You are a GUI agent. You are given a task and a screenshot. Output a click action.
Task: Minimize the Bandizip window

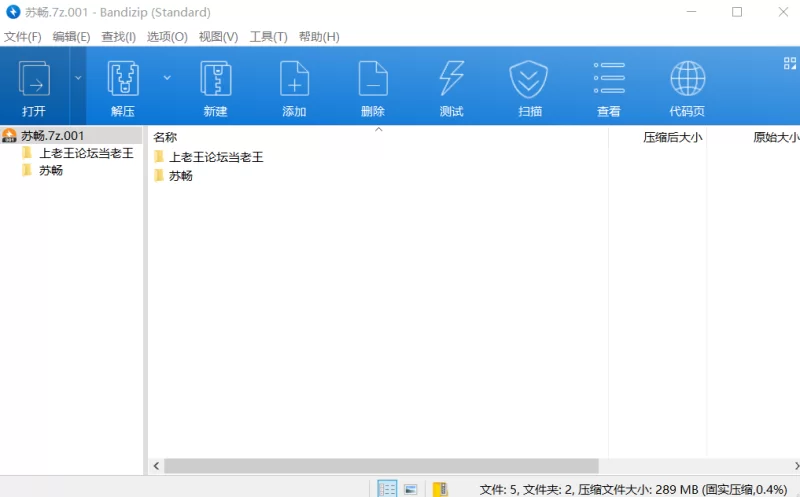691,12
